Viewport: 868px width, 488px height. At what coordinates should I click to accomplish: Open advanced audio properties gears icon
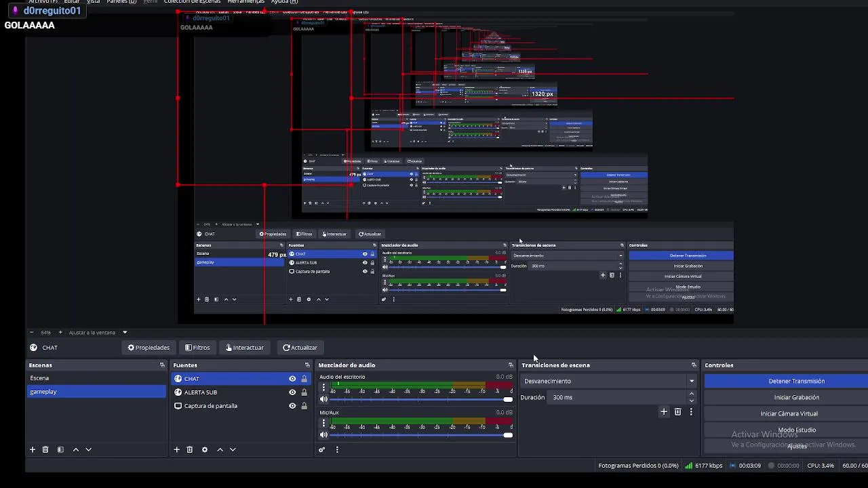point(322,449)
